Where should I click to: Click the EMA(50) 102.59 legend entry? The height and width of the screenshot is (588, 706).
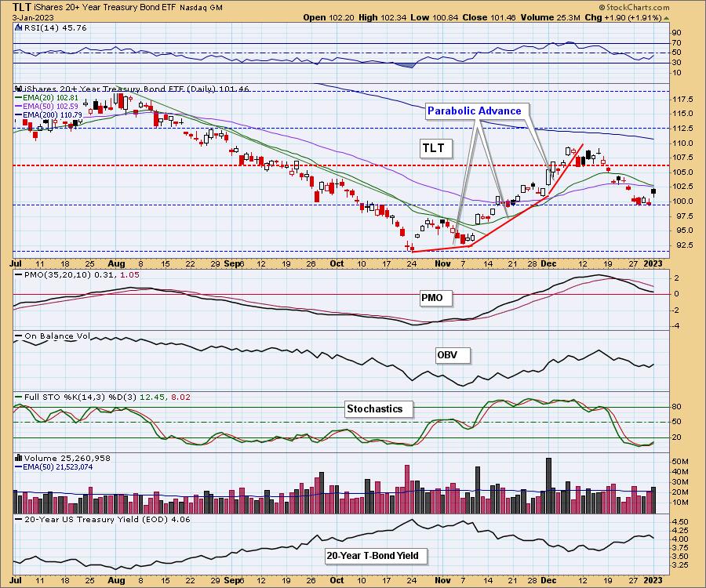(x=47, y=106)
